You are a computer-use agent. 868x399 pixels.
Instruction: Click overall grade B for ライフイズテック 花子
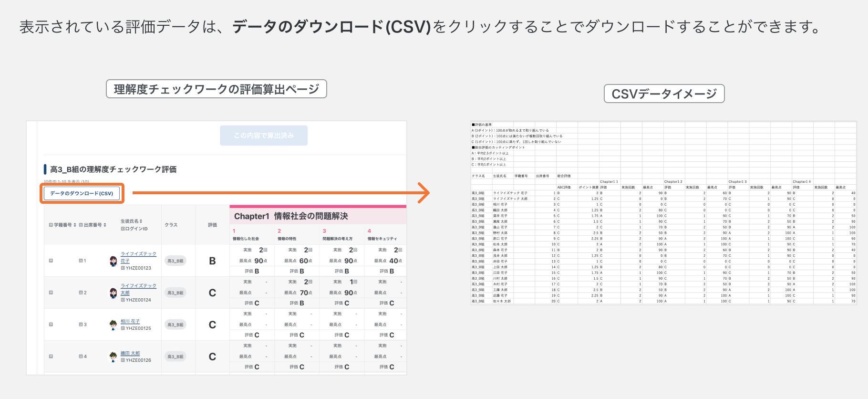[x=212, y=261]
